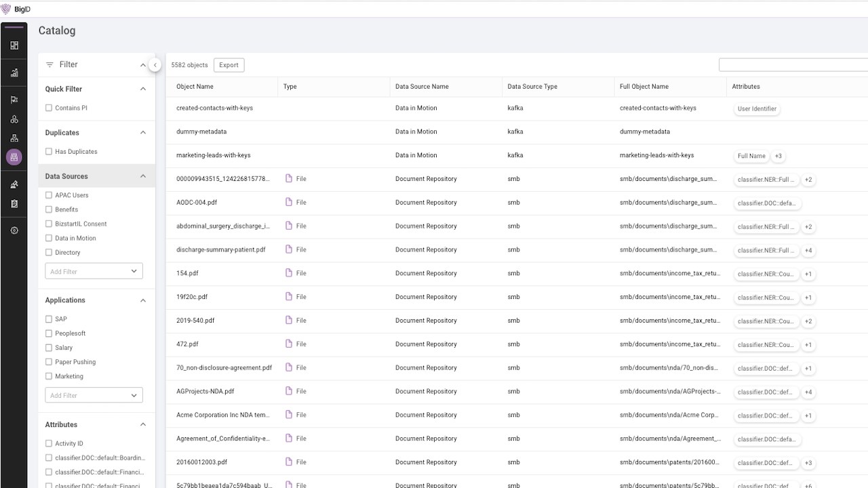Click the gavel icon in sidebar
Viewport: 868px width, 488px height.
14,184
